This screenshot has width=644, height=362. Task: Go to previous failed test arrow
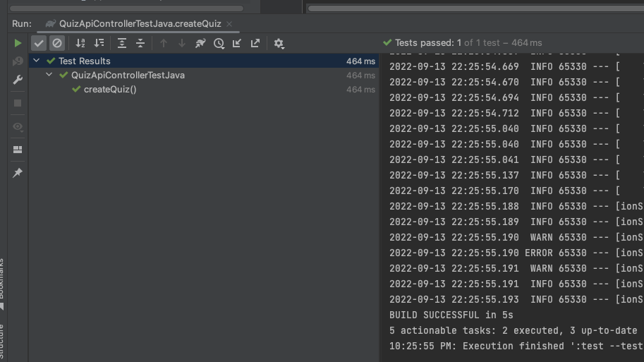(164, 43)
